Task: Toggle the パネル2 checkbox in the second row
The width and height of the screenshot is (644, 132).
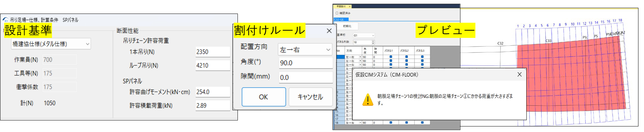Action: tap(406, 61)
